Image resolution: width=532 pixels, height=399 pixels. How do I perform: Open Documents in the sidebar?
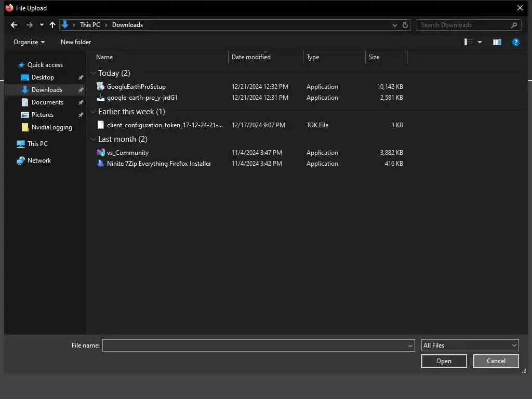coord(47,102)
